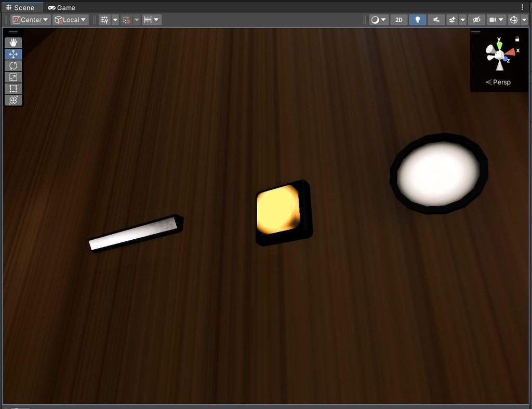The width and height of the screenshot is (532, 409).
Task: Click the blue Z axis gizmo cone
Action: (x=506, y=59)
